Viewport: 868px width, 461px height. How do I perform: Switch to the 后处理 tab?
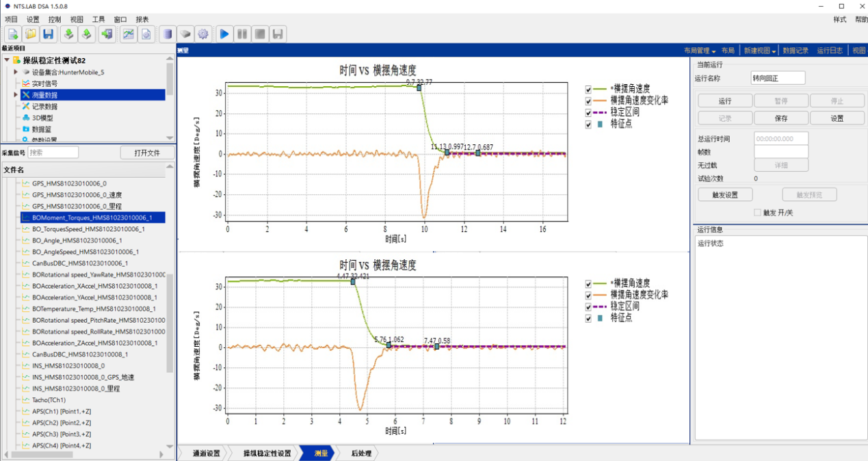point(360,453)
